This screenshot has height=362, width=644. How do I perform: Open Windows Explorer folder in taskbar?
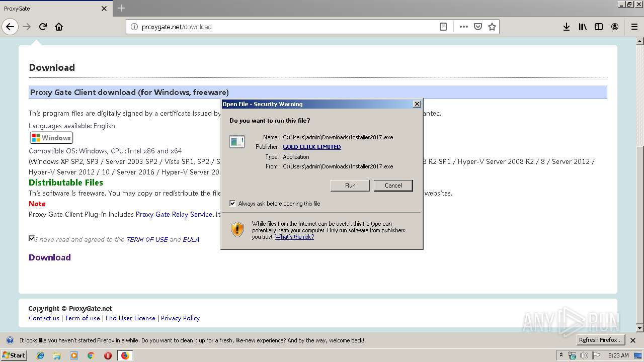point(57,355)
